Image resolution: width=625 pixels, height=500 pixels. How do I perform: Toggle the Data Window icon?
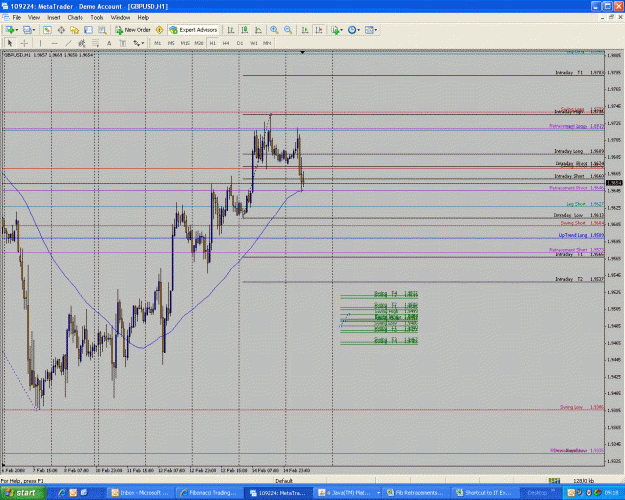pyautogui.click(x=61, y=30)
